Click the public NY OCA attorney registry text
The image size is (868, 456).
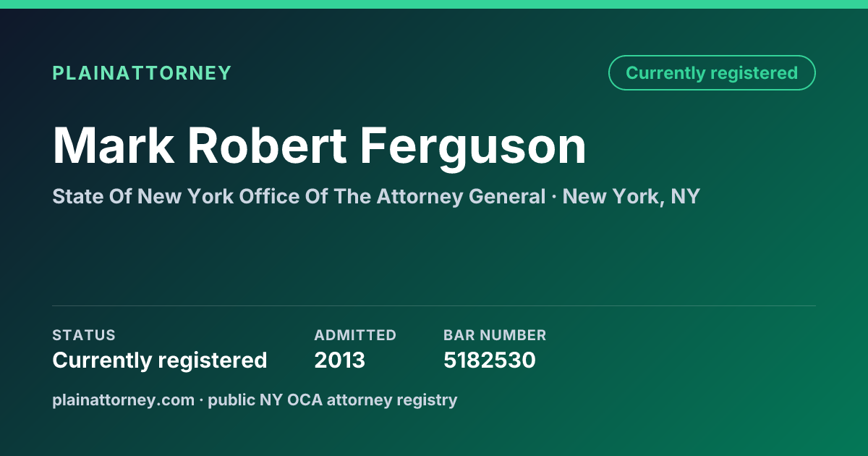click(333, 400)
